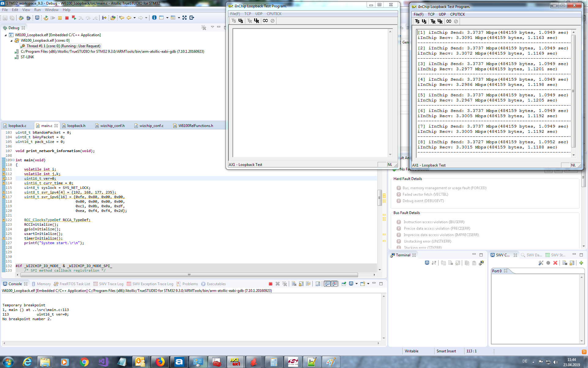Go back with the yellow back arrow
The width and height of the screenshot is (588, 368).
[x=129, y=18]
